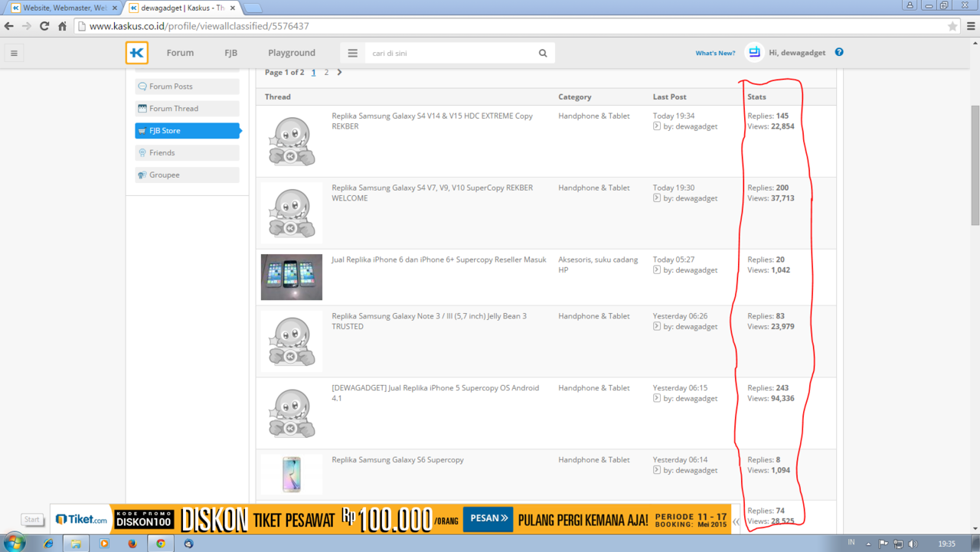Open the help question mark icon

pos(839,52)
